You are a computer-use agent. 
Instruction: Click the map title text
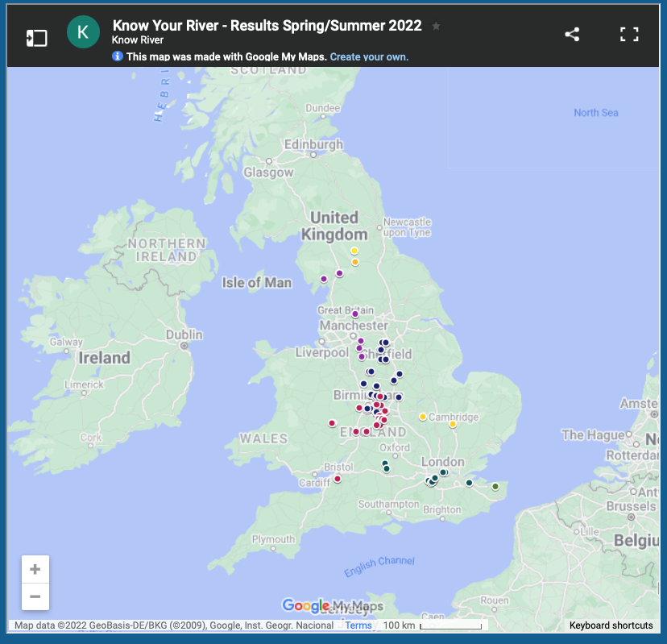tap(267, 25)
